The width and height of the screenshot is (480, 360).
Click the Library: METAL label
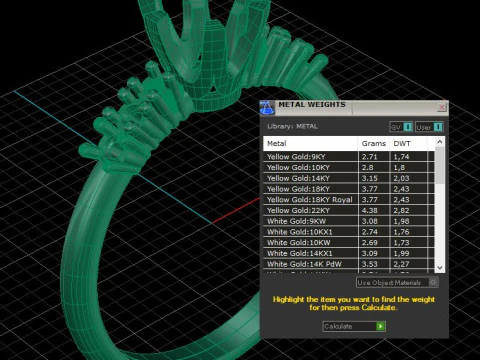point(292,126)
